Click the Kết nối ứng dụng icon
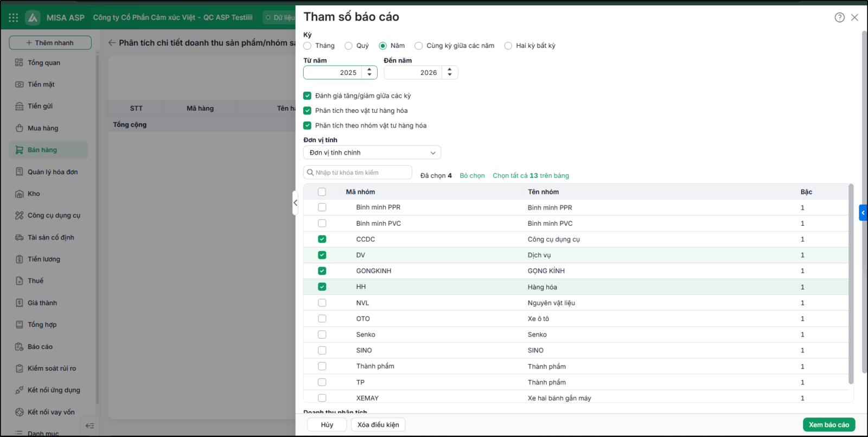868x437 pixels. (x=19, y=390)
